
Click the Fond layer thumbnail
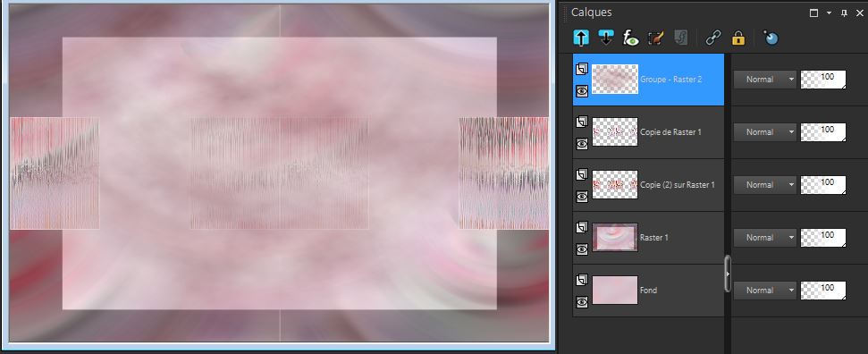[x=615, y=291]
